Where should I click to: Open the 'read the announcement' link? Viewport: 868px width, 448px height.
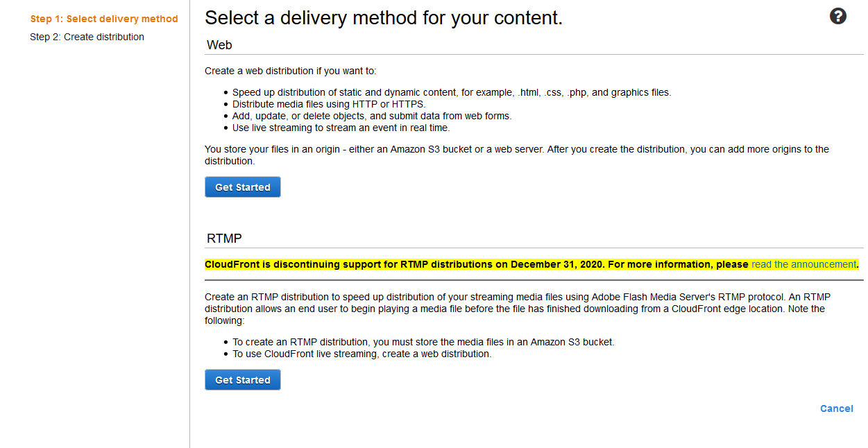coord(803,264)
